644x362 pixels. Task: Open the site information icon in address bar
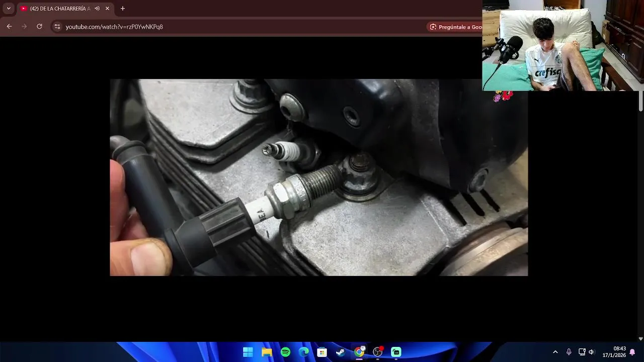pos(57,27)
